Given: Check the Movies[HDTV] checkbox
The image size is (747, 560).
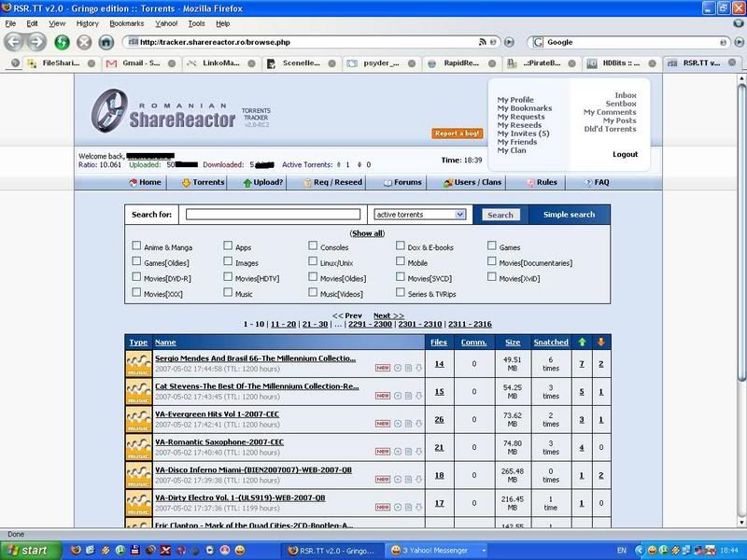Looking at the screenshot, I should pos(228,276).
